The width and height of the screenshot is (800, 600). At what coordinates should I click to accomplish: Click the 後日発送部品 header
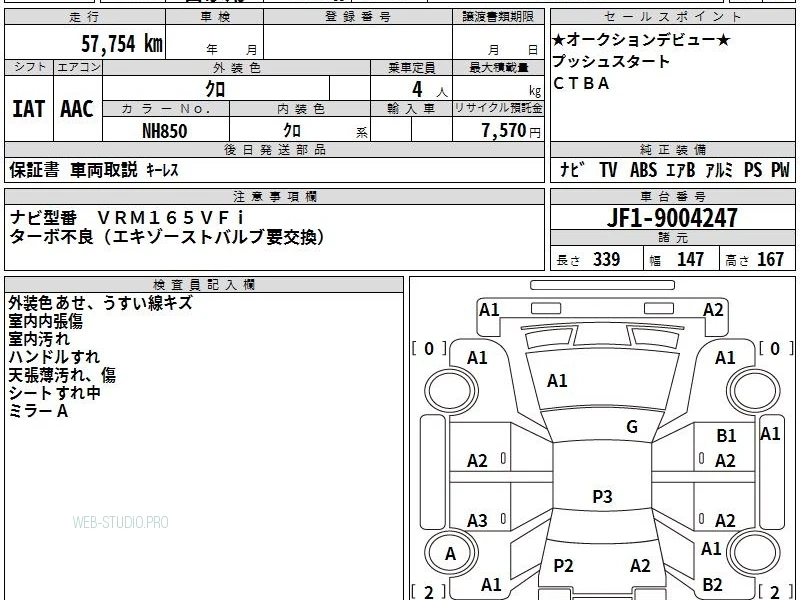point(274,149)
